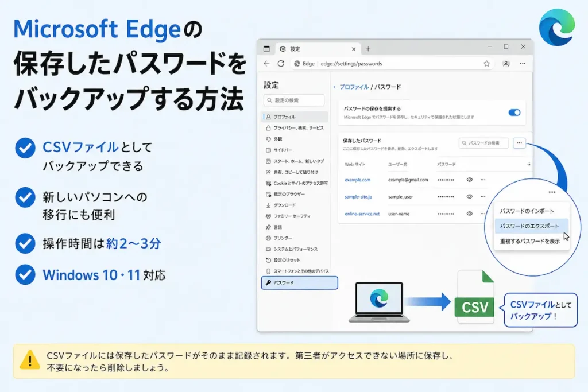Open a new tab with plus button

click(368, 49)
